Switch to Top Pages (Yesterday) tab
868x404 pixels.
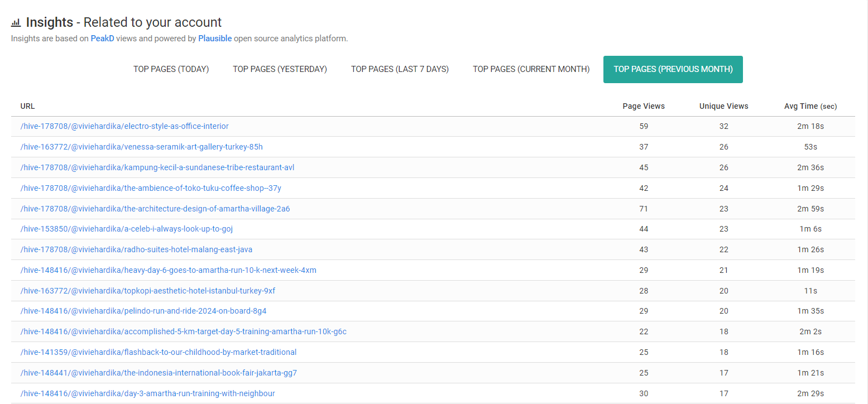pyautogui.click(x=280, y=69)
